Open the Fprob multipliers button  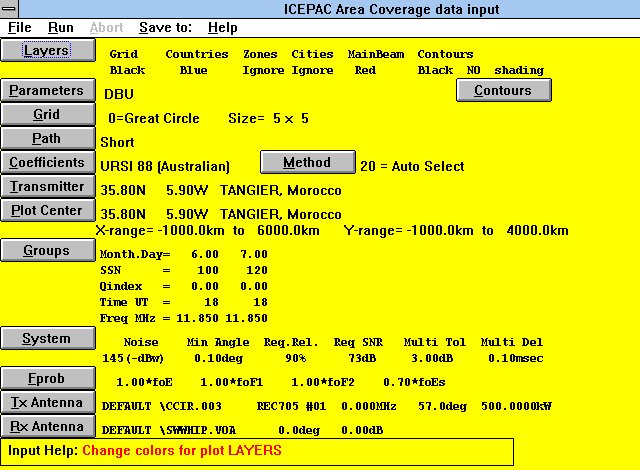tap(47, 379)
